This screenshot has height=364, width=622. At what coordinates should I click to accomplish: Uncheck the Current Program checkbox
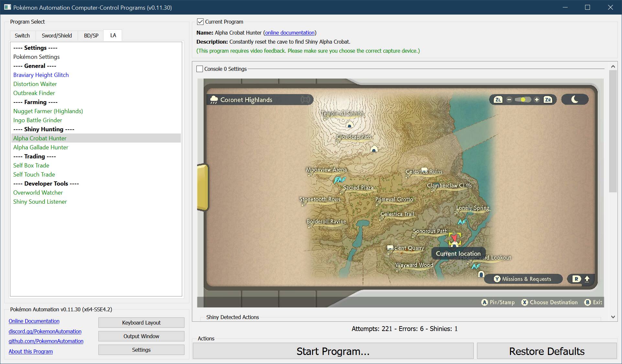(x=200, y=22)
